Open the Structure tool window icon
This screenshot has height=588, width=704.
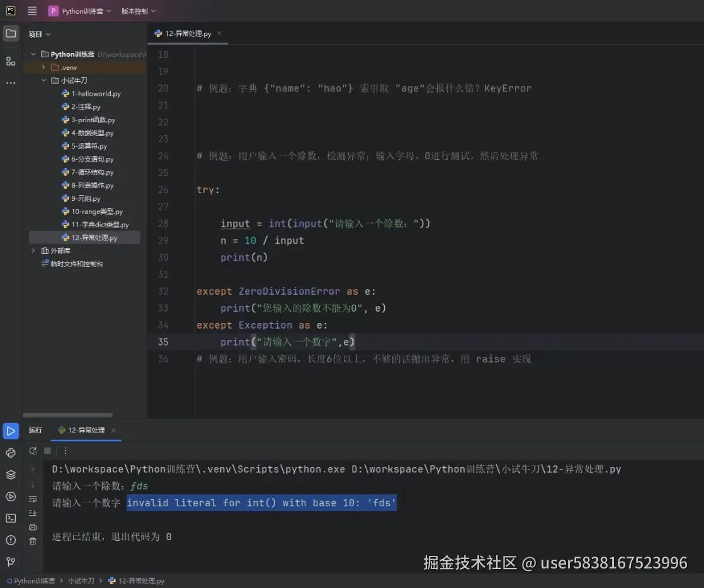(11, 61)
